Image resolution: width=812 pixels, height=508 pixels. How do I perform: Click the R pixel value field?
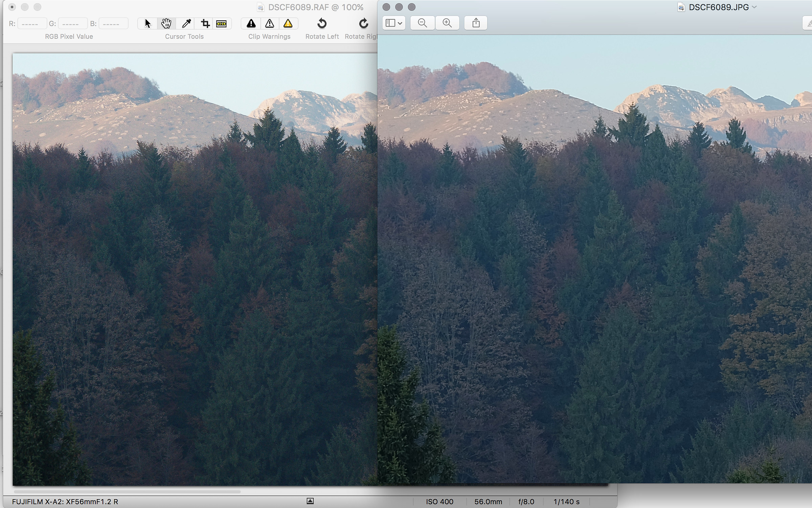click(32, 24)
